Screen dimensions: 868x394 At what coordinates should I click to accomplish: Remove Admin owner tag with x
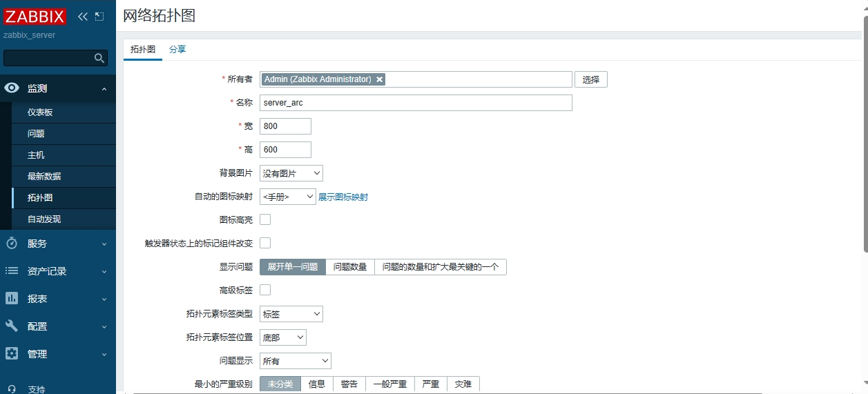tap(379, 79)
